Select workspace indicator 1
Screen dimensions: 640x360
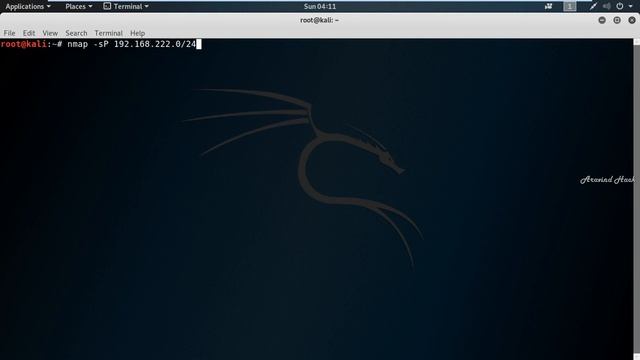pos(570,6)
